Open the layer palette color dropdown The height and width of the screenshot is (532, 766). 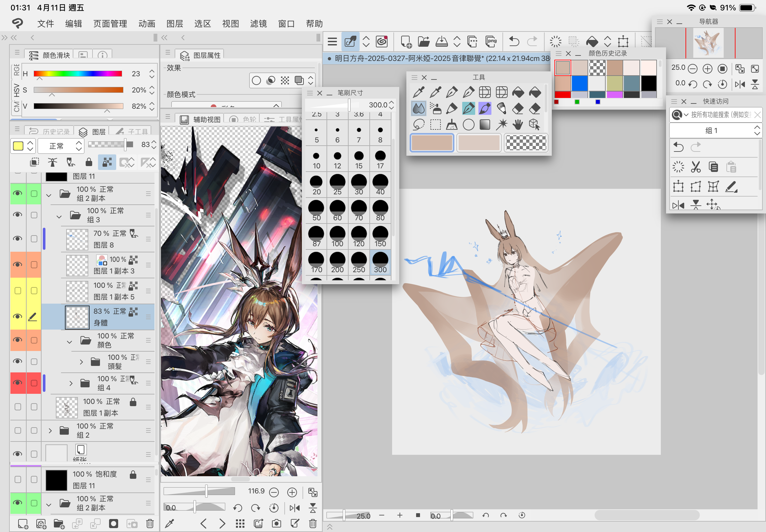pyautogui.click(x=23, y=146)
